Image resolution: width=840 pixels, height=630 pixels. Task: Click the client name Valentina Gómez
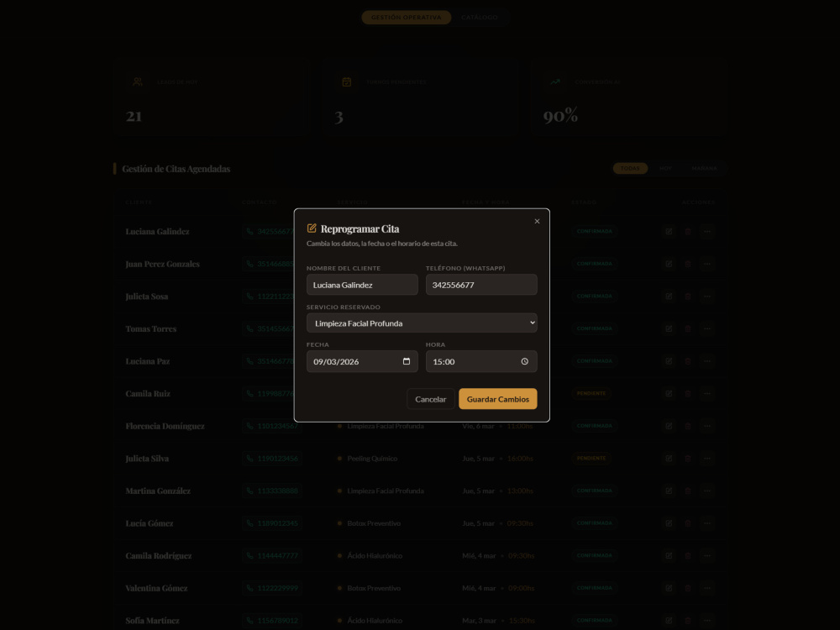[156, 588]
